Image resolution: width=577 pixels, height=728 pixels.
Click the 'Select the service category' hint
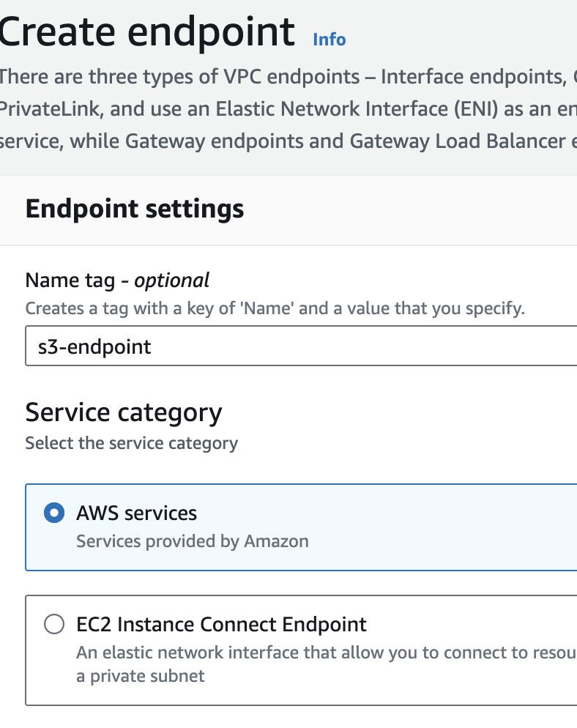[131, 443]
